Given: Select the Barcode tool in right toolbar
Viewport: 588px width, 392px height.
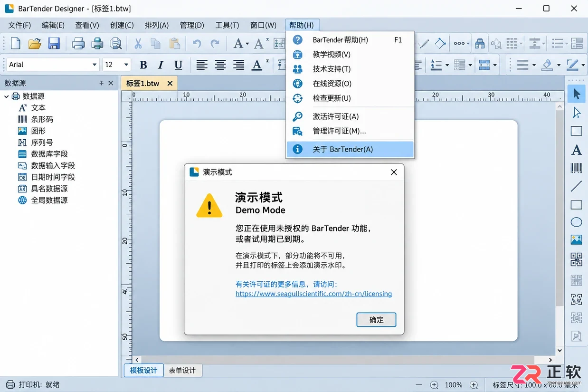Looking at the screenshot, I should 576,168.
